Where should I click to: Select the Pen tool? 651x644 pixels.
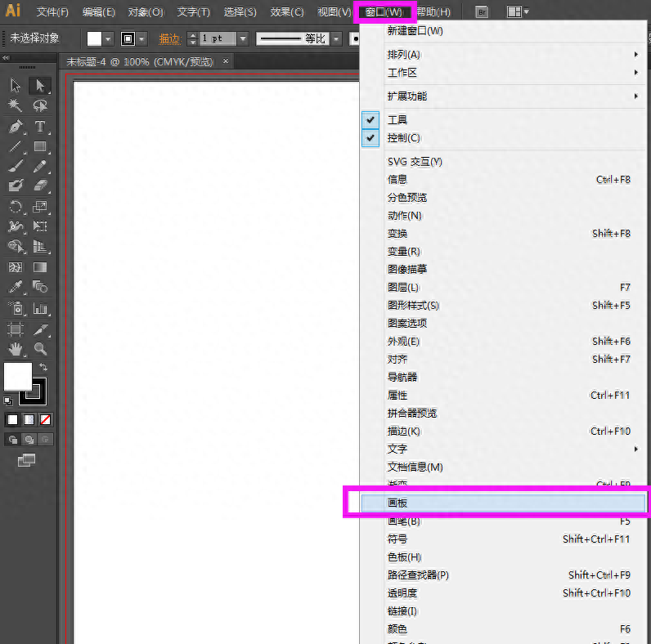pyautogui.click(x=16, y=127)
